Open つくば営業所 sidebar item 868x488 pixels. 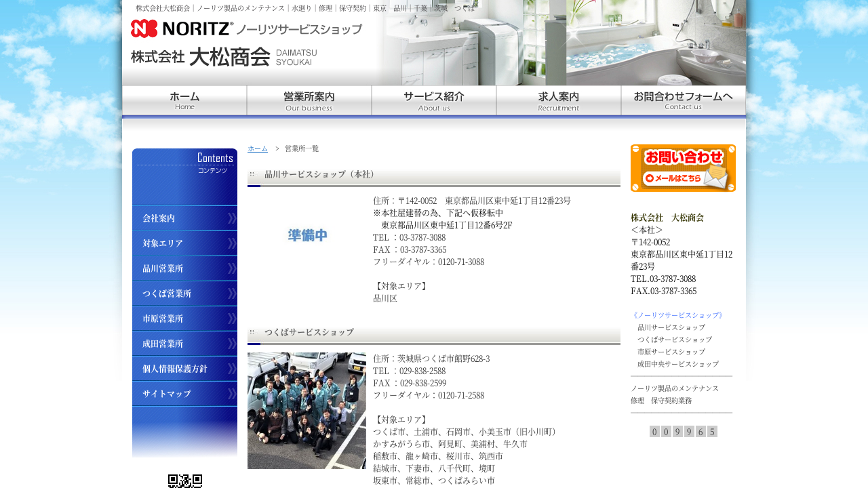click(184, 293)
